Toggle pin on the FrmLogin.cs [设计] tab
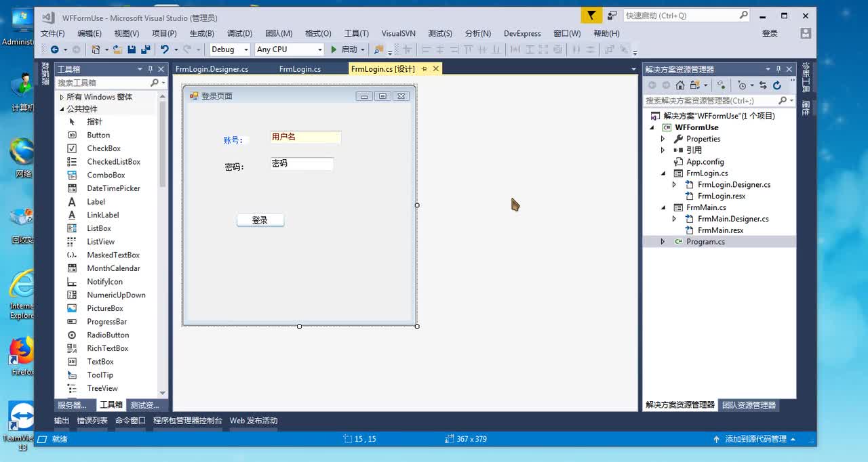The height and width of the screenshot is (462, 868). [425, 69]
